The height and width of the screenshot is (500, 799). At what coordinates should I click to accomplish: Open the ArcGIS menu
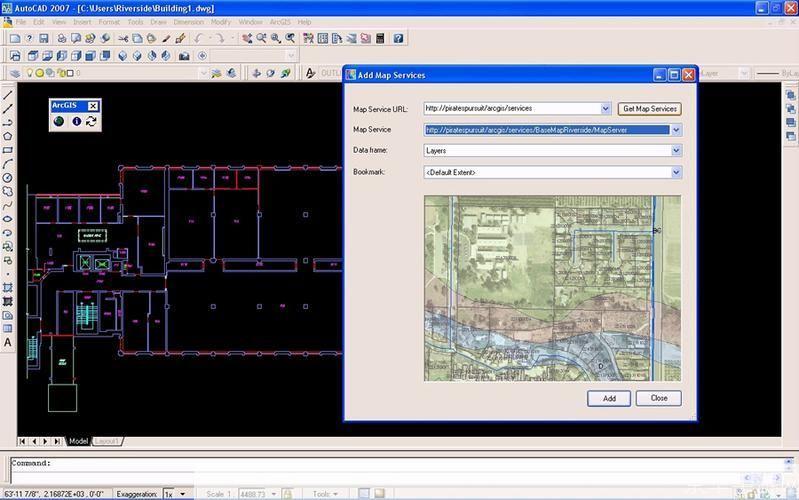click(280, 22)
